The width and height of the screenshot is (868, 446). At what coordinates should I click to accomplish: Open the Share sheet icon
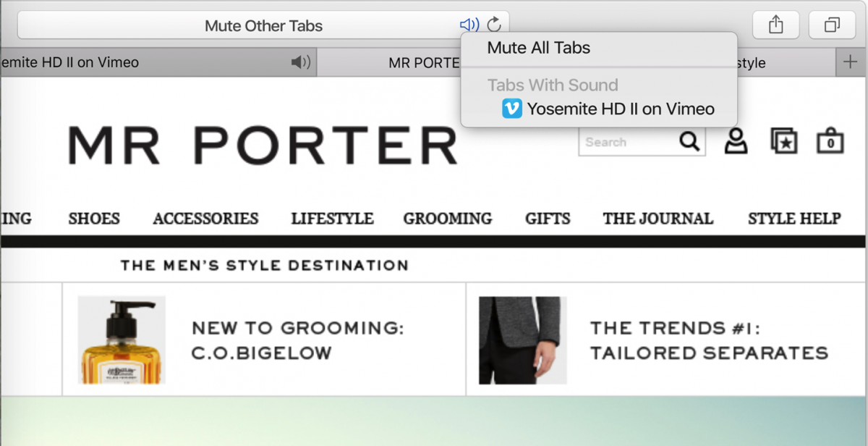(775, 25)
